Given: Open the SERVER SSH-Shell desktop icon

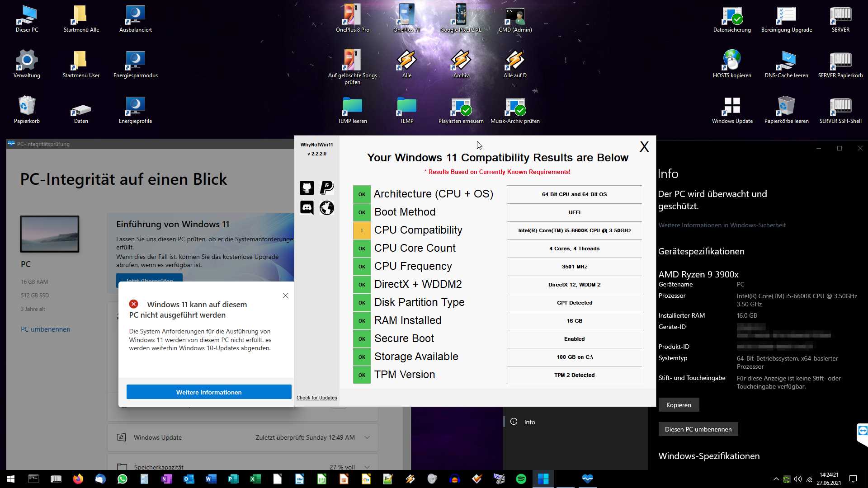Looking at the screenshot, I should 841,110.
